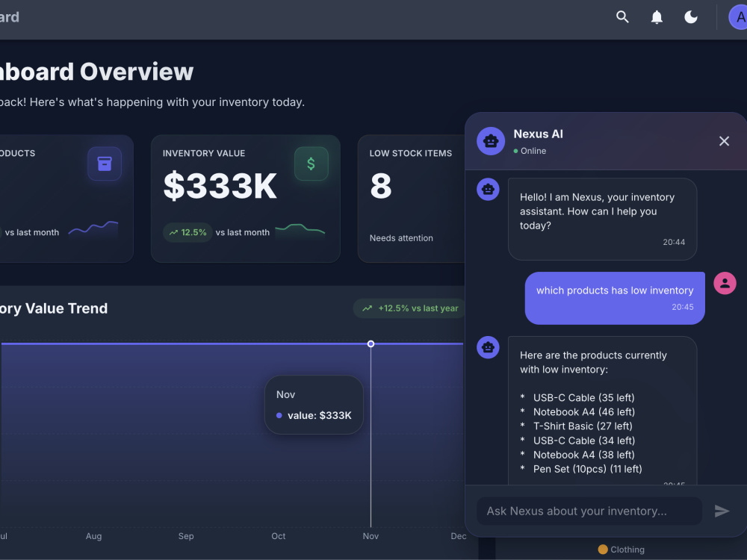
Task: Open the user avatar menu
Action: [738, 17]
